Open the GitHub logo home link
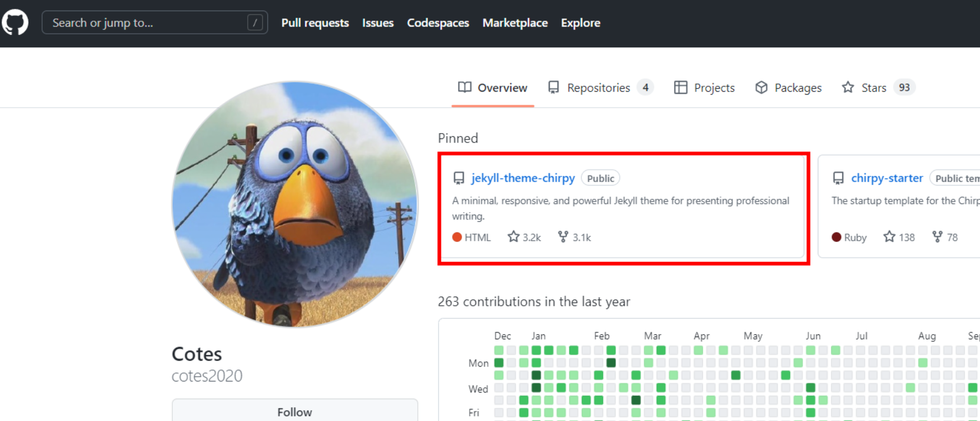This screenshot has height=421, width=980. point(15,22)
